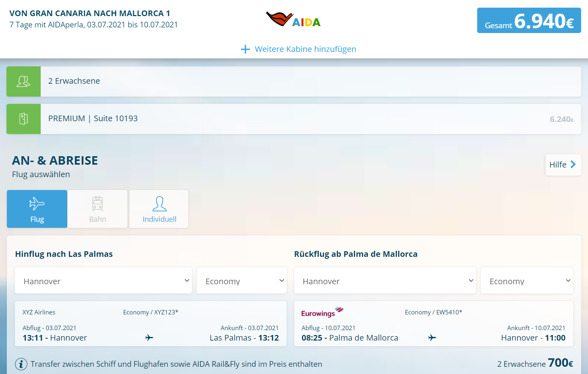This screenshot has height=374, width=588.
Task: Open the 2 Erwachsene passengers row
Action: click(x=310, y=81)
